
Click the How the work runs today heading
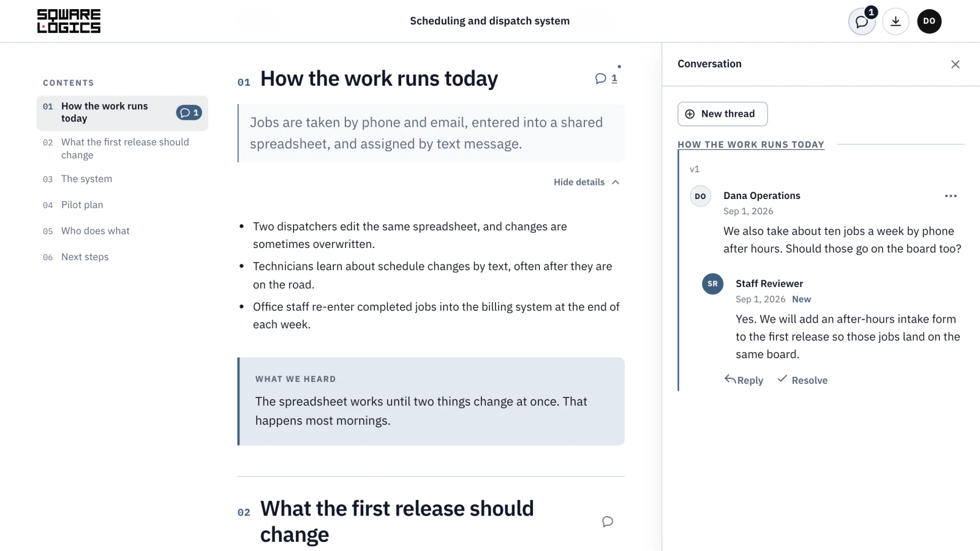[x=379, y=78]
